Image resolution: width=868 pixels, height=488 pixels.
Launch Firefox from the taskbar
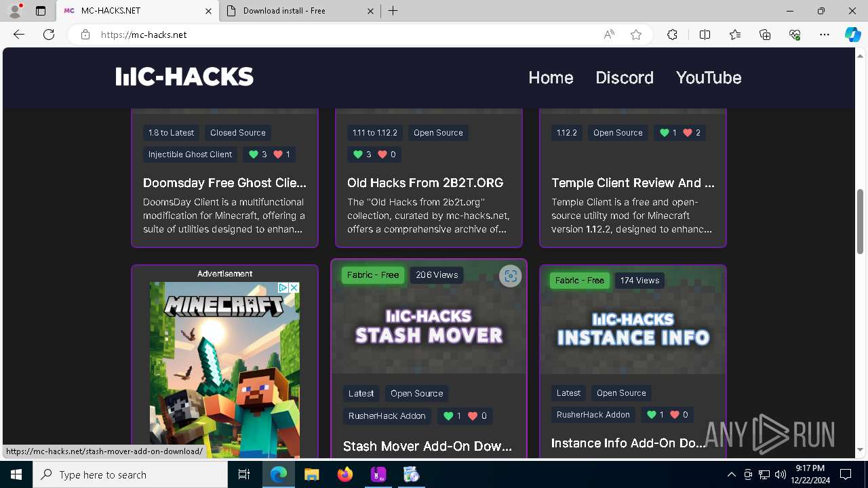[344, 474]
